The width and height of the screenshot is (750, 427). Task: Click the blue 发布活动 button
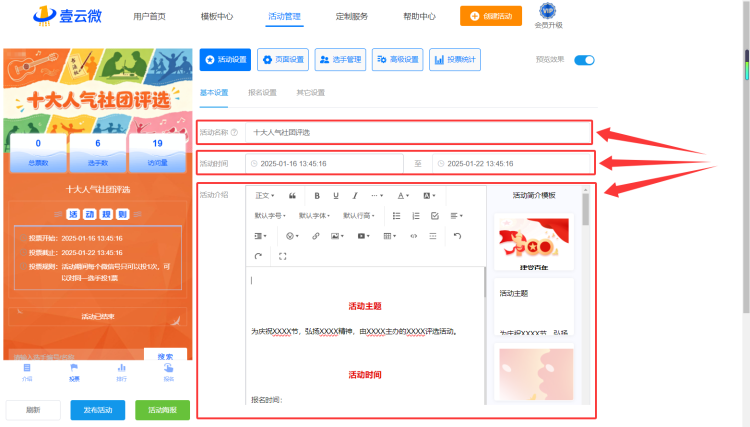(98, 410)
